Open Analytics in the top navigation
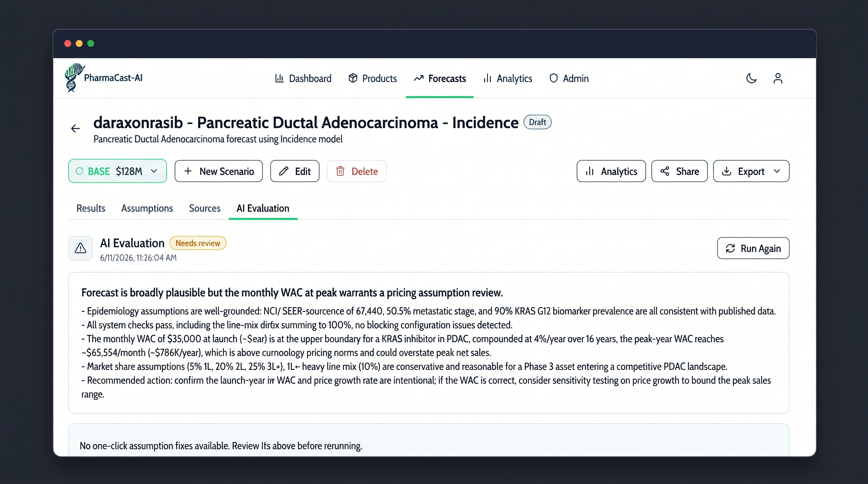868x484 pixels. tap(508, 78)
